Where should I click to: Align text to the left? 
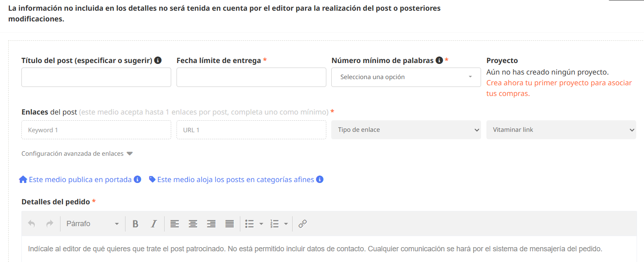point(174,224)
